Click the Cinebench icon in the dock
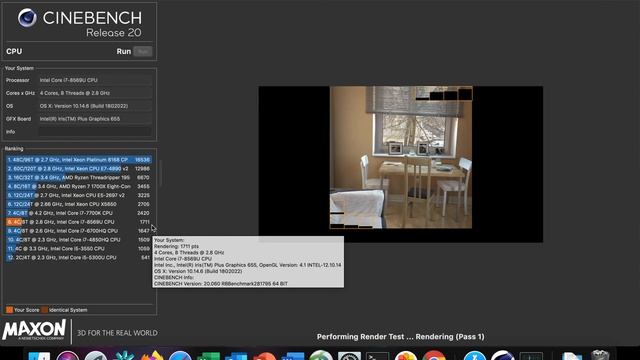This screenshot has width=640, height=360. tap(503, 355)
